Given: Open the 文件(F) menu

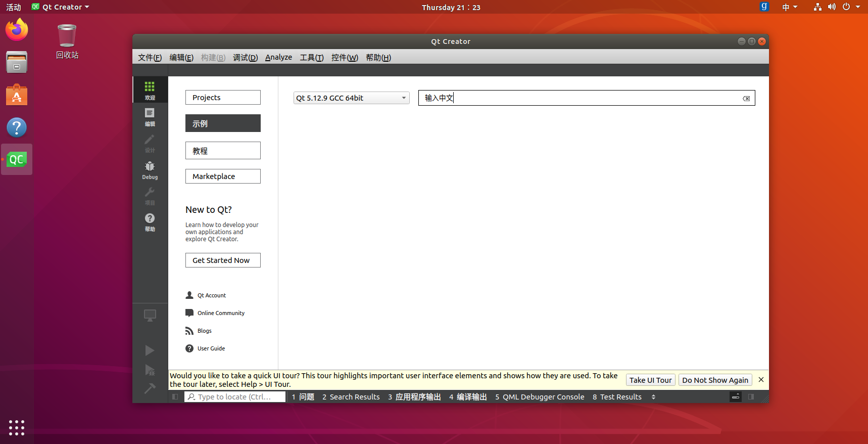Looking at the screenshot, I should [x=150, y=58].
